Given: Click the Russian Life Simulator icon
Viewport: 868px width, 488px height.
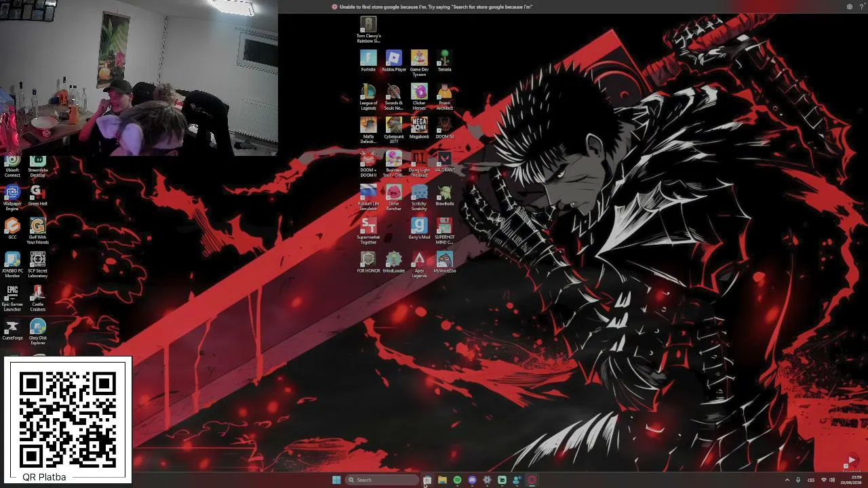Looking at the screenshot, I should (x=368, y=198).
